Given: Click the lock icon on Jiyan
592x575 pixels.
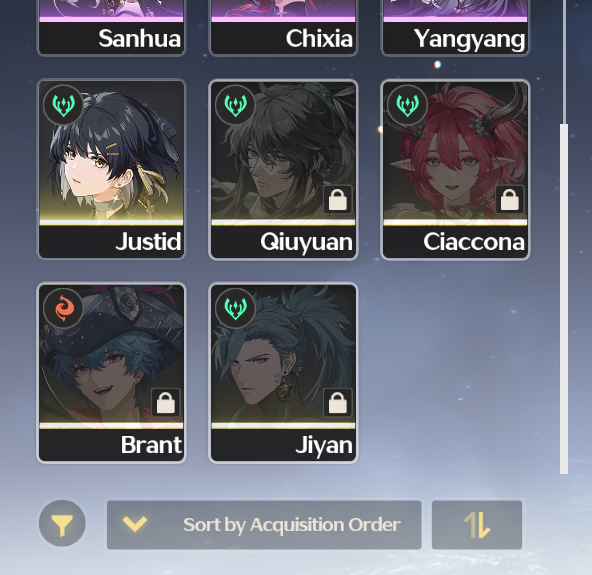Looking at the screenshot, I should (338, 402).
